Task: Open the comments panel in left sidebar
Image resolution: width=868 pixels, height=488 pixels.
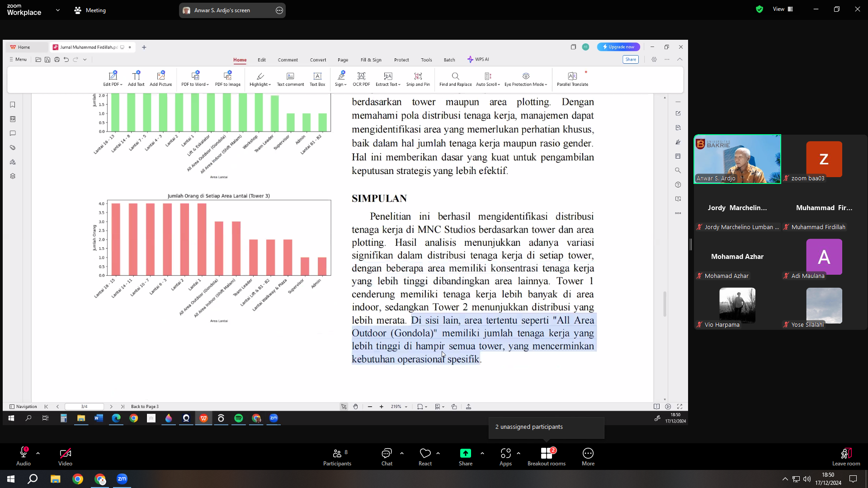Action: pos(13,133)
